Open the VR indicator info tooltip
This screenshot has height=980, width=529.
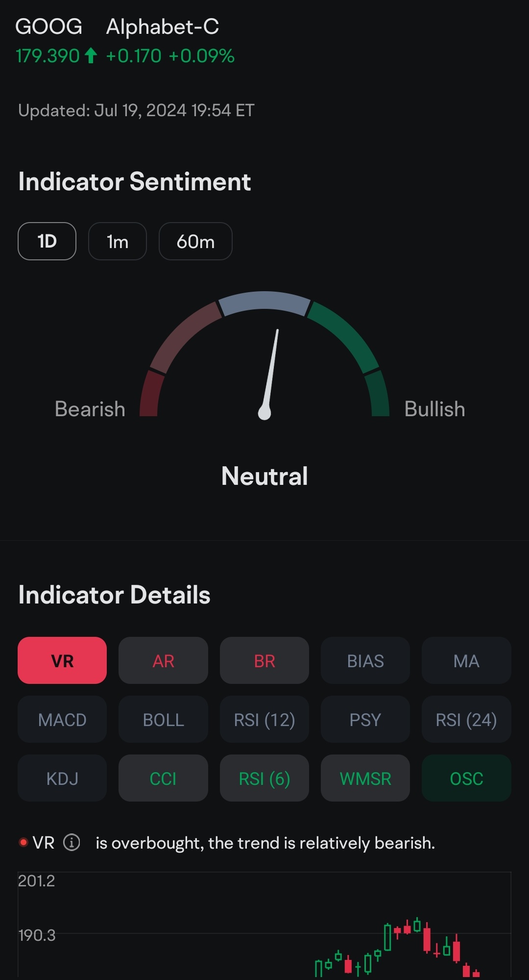(72, 843)
